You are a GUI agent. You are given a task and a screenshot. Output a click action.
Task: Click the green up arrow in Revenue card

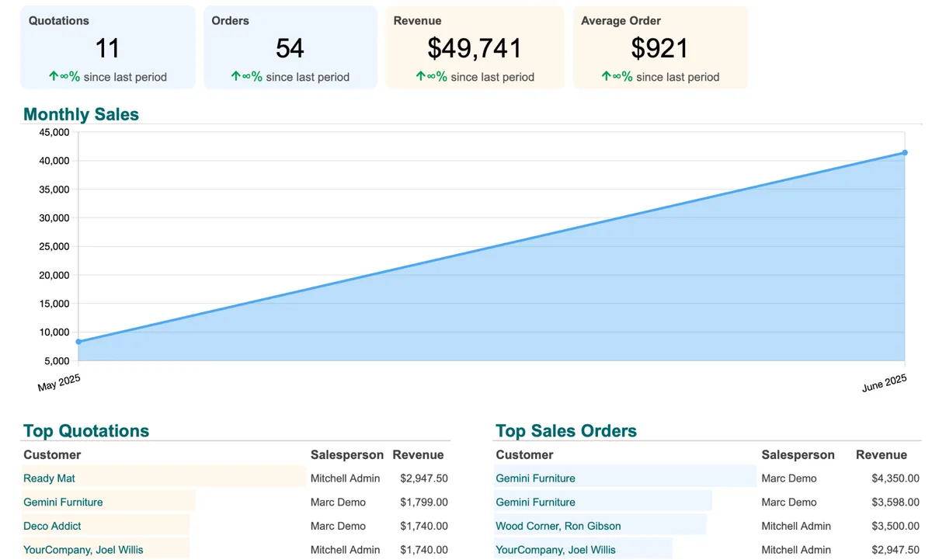(420, 76)
